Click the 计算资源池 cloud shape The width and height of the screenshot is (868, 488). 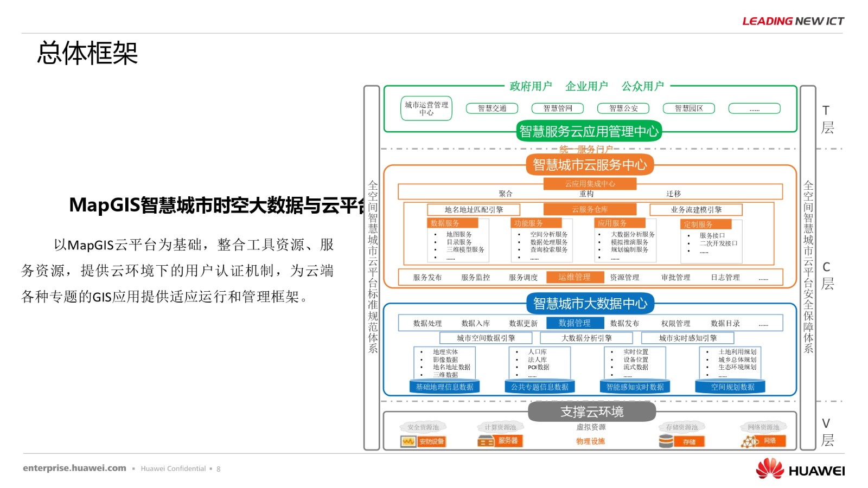coord(500,427)
